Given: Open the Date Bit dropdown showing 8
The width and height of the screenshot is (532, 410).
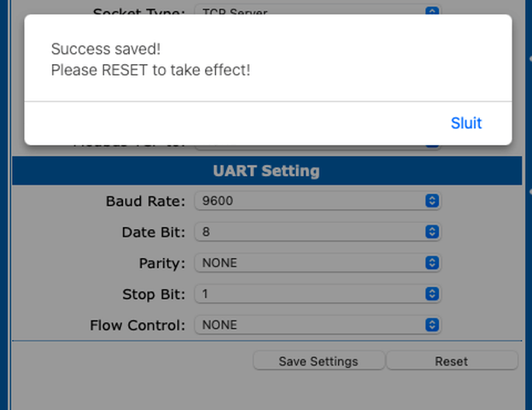Looking at the screenshot, I should click(x=318, y=231).
